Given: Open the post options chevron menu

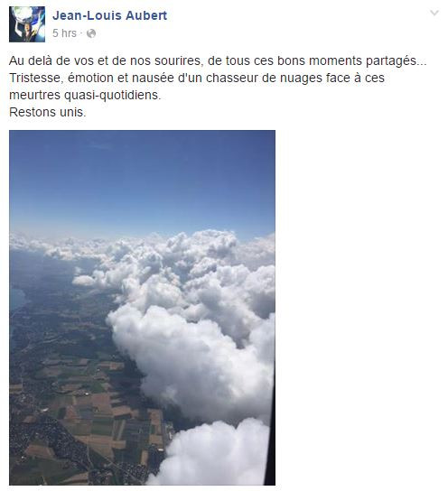Looking at the screenshot, I should point(434,13).
